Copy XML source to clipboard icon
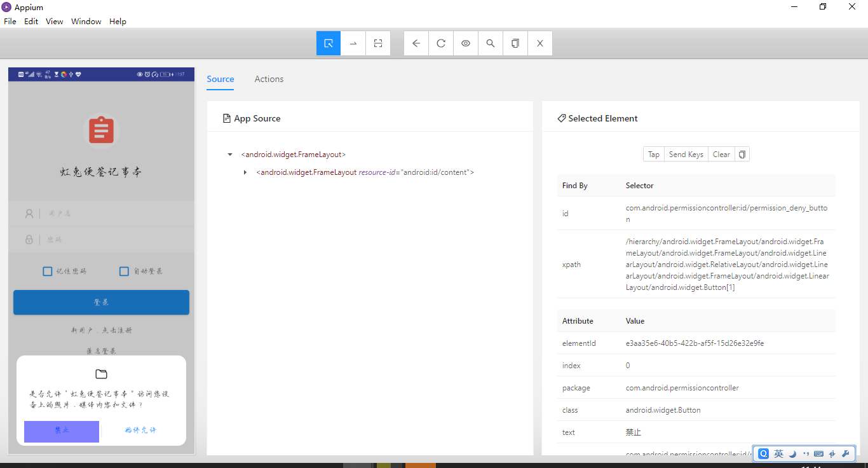Viewport: 868px width, 468px height. pyautogui.click(x=515, y=43)
